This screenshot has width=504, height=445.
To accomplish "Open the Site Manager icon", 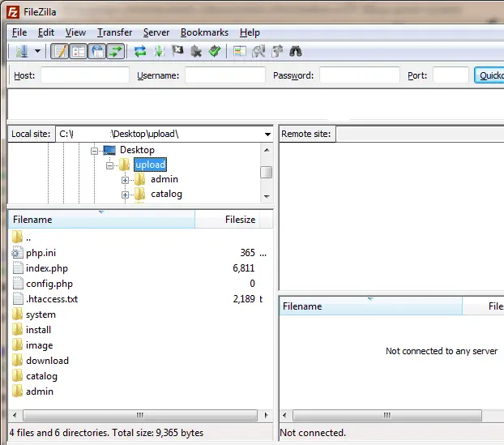I will click(x=22, y=51).
